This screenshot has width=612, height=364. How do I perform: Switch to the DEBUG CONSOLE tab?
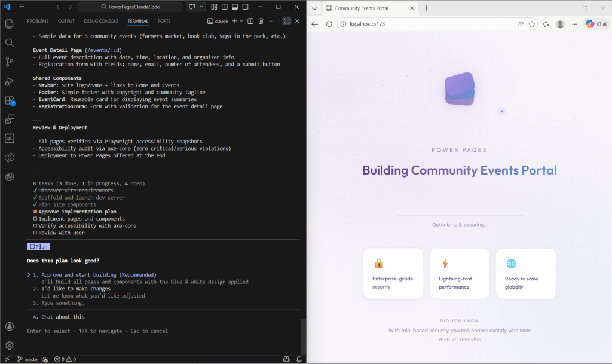click(x=101, y=21)
